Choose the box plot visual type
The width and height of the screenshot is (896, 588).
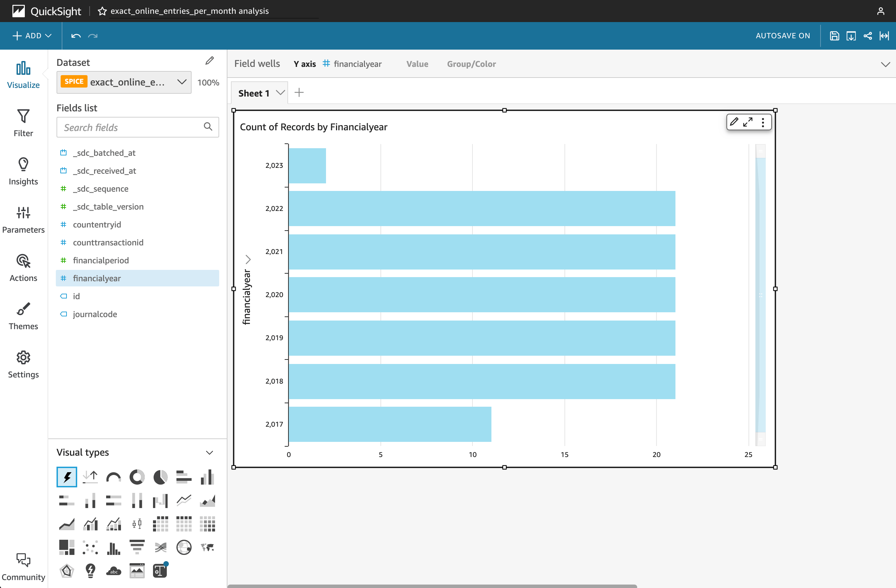(137, 524)
